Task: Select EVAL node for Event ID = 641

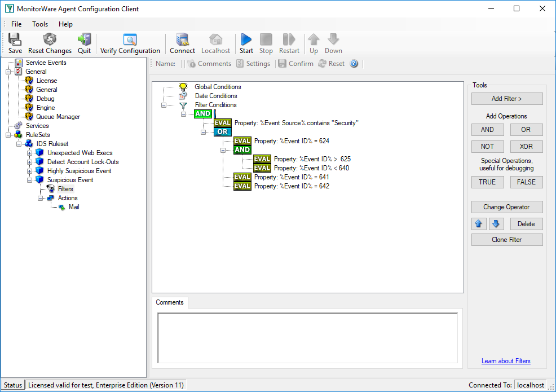Action: coord(242,177)
